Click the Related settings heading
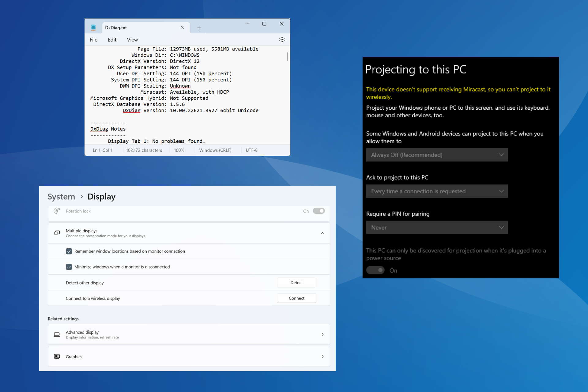 click(63, 319)
